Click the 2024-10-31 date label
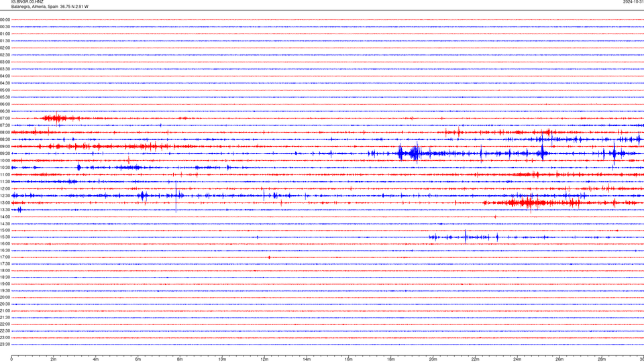644x362 pixels. tap(633, 2)
